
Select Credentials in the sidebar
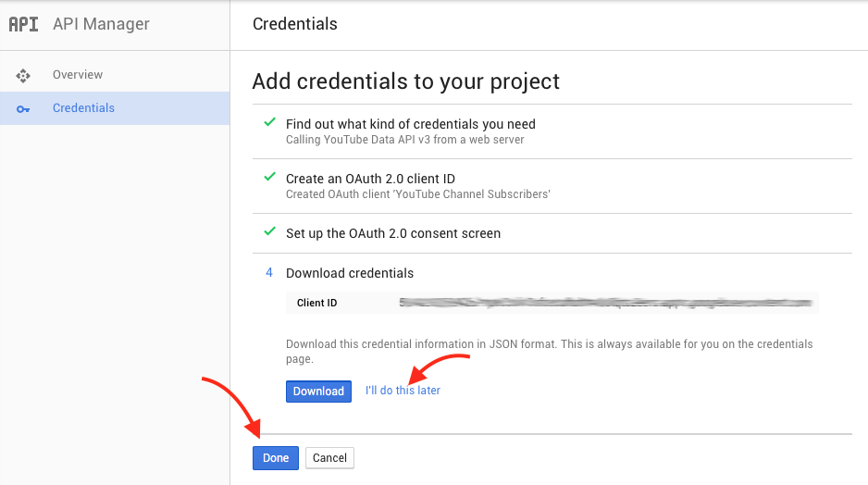click(115, 108)
